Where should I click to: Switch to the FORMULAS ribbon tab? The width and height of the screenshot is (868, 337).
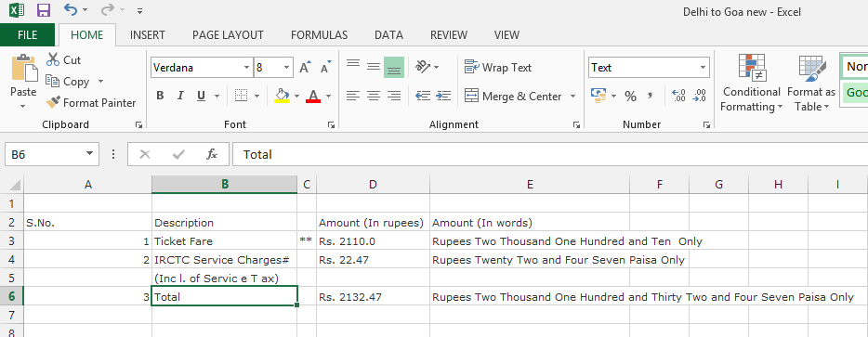point(319,35)
